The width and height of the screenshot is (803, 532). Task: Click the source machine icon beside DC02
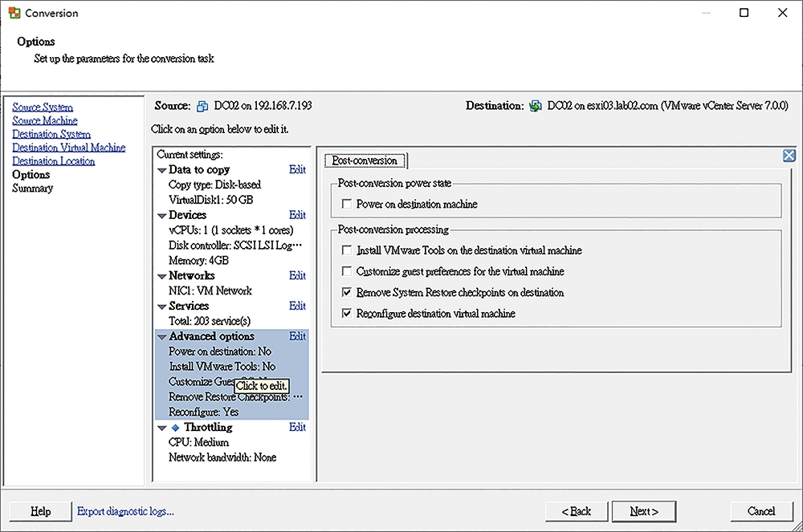[x=202, y=106]
